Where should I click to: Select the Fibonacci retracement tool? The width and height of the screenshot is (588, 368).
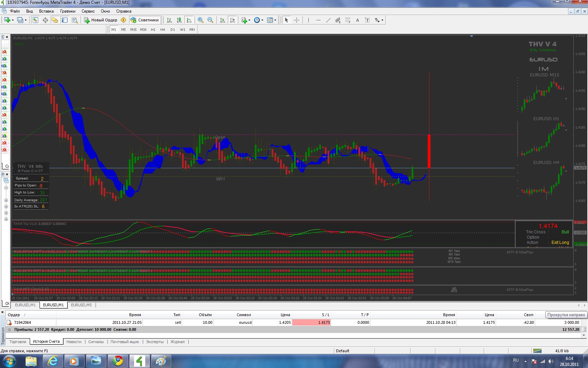point(348,20)
